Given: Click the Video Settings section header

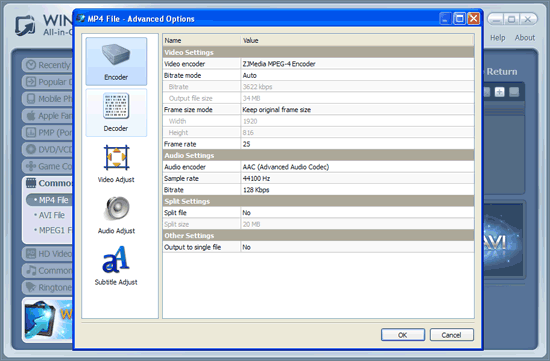Looking at the screenshot, I should [x=318, y=52].
